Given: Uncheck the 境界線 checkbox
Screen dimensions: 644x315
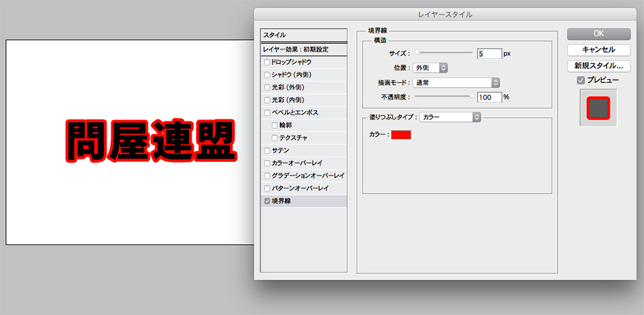Looking at the screenshot, I should point(267,201).
